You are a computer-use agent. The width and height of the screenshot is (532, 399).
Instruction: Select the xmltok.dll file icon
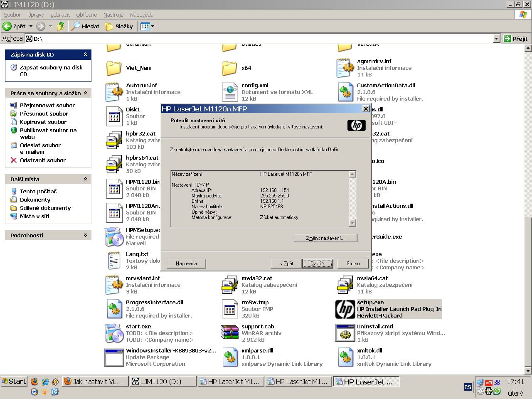(x=345, y=357)
